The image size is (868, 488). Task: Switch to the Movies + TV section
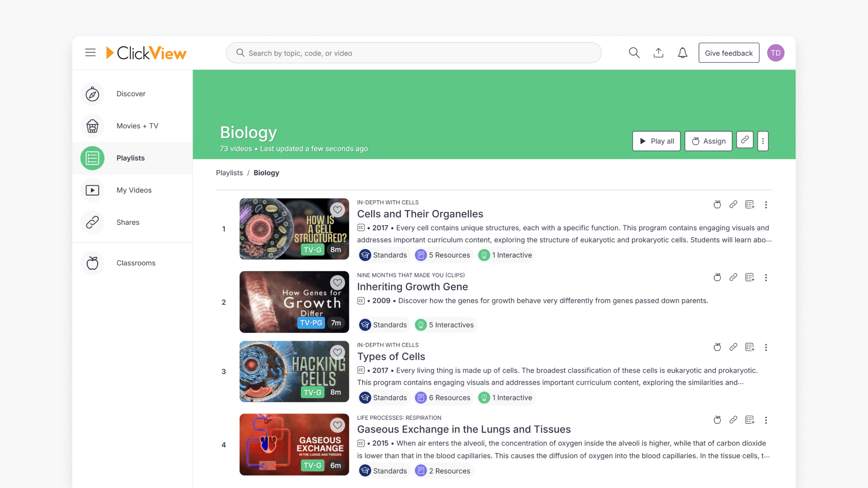137,126
